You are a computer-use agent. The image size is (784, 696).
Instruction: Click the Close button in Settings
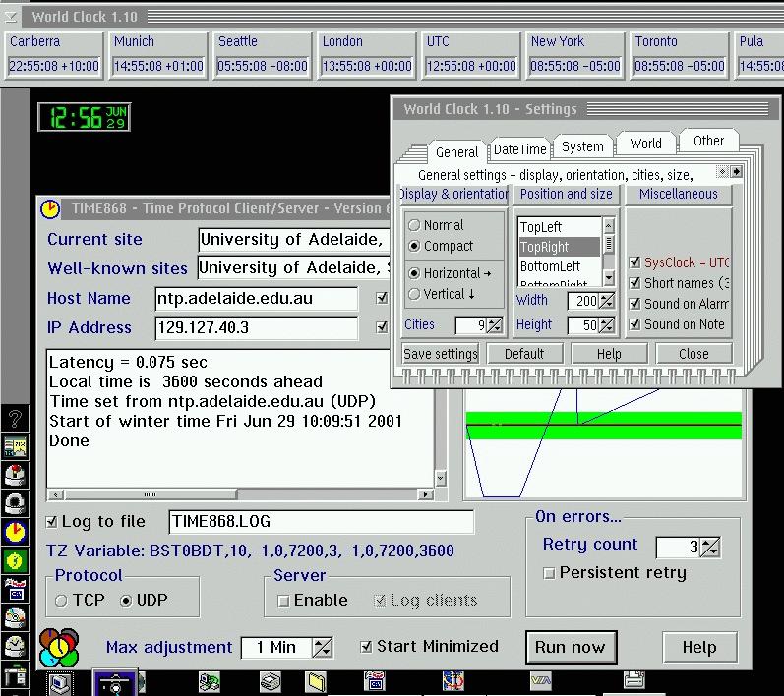[694, 354]
